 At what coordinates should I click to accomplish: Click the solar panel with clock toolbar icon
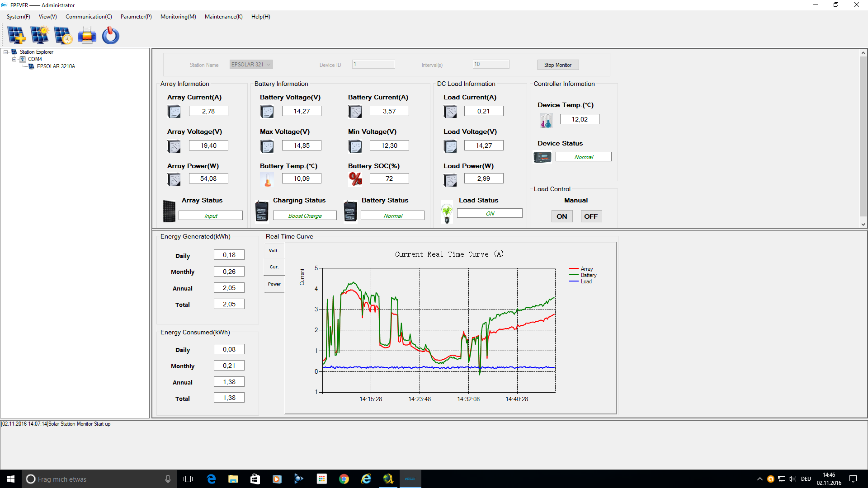tap(63, 35)
